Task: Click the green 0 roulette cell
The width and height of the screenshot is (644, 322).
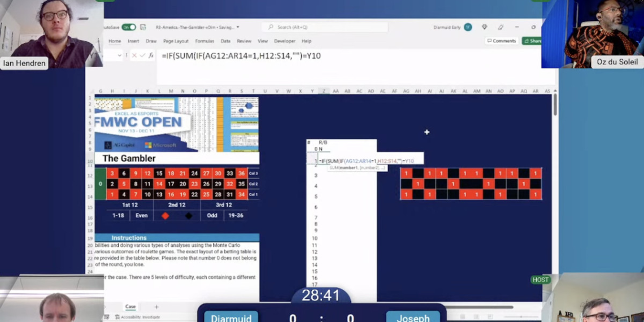Action: point(100,184)
